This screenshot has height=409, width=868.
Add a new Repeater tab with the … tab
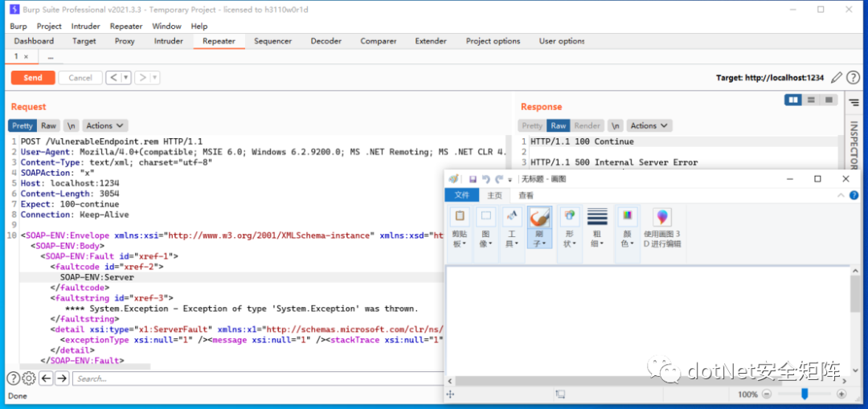51,56
